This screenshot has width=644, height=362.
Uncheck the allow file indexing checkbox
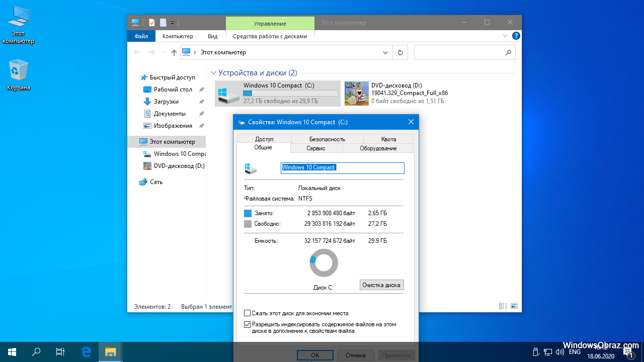(247, 325)
